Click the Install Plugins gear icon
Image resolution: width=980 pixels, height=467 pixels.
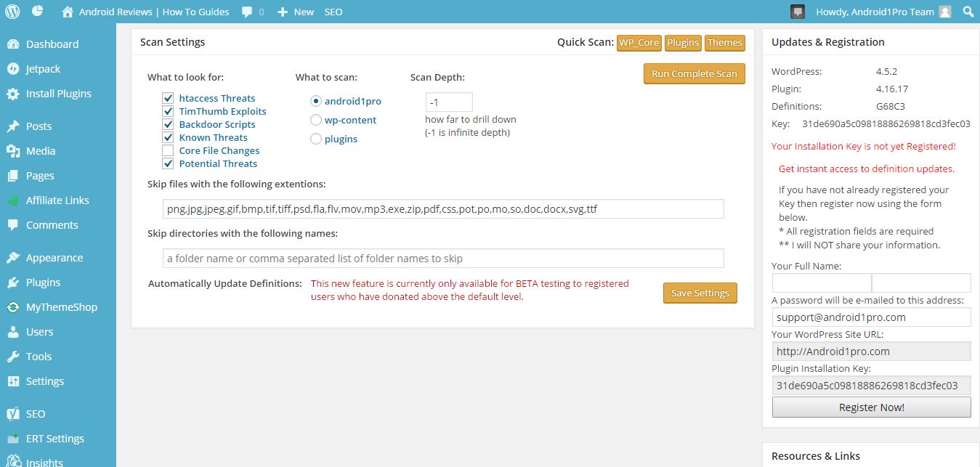pos(13,94)
